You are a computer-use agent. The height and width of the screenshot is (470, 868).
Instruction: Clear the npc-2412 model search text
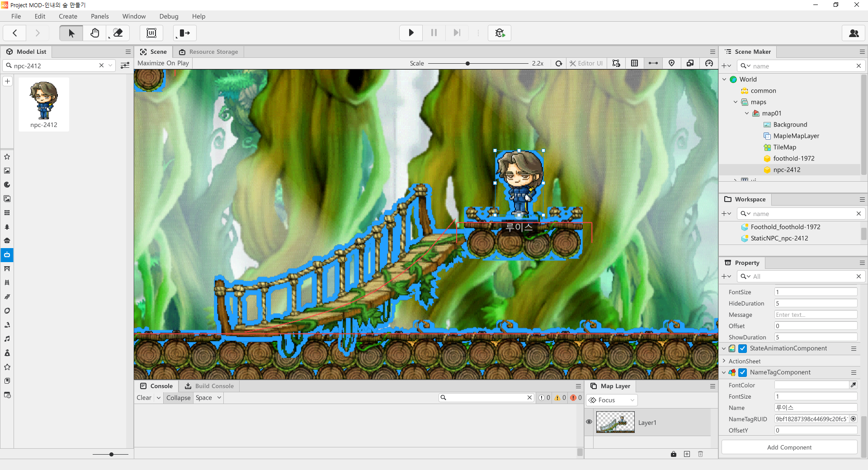[101, 66]
